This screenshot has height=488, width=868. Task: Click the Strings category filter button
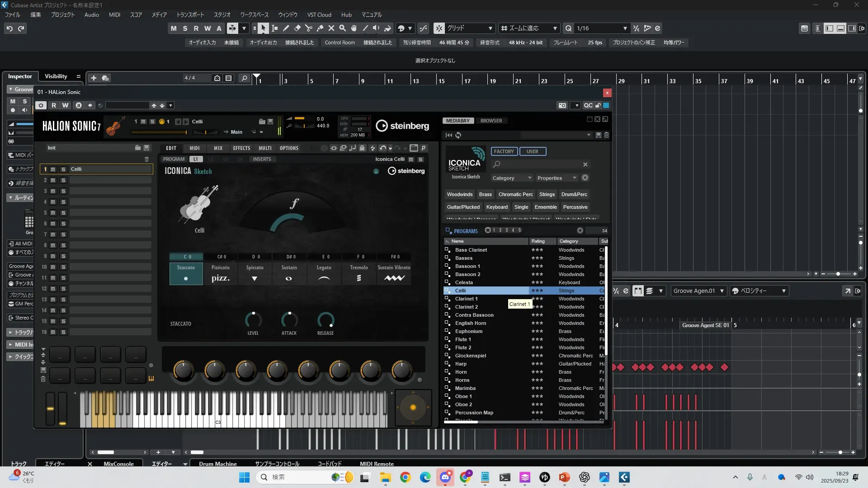547,195
